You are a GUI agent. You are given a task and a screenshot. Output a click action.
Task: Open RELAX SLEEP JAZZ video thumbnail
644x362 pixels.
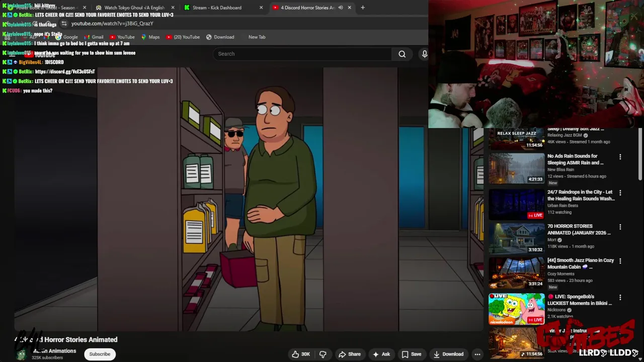click(516, 139)
